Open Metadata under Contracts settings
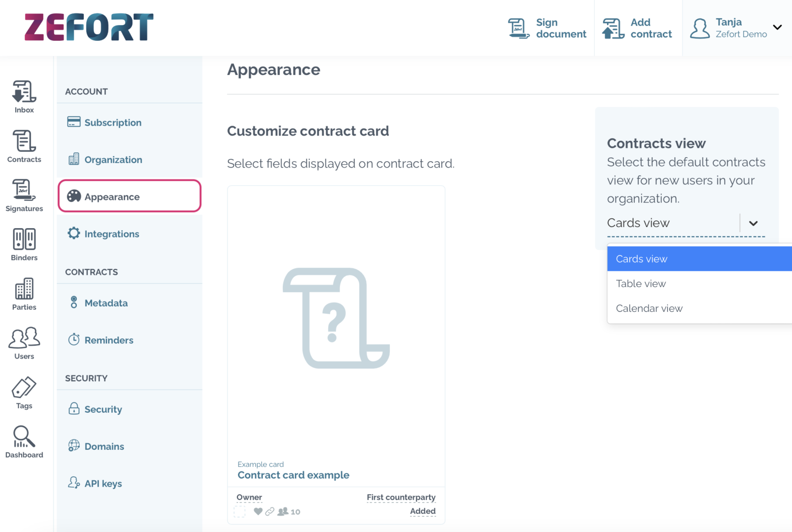Viewport: 792px width, 532px height. 106,303
